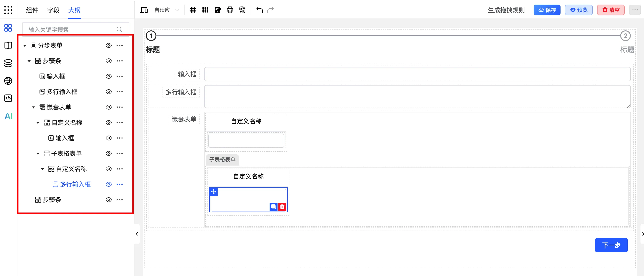Click the globe icon in left sidebar

click(8, 81)
